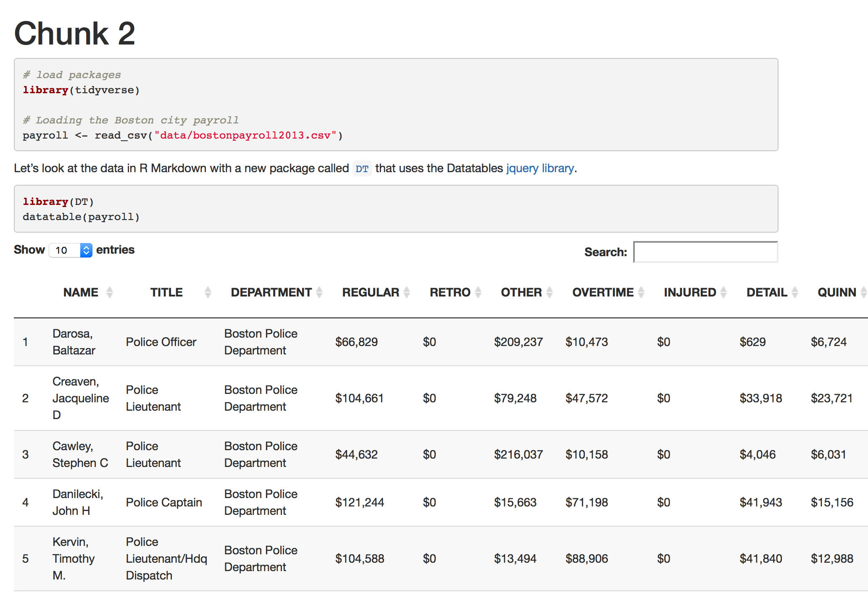The image size is (868, 598).
Task: Click sort arrows beside NAME column
Action: tap(110, 292)
